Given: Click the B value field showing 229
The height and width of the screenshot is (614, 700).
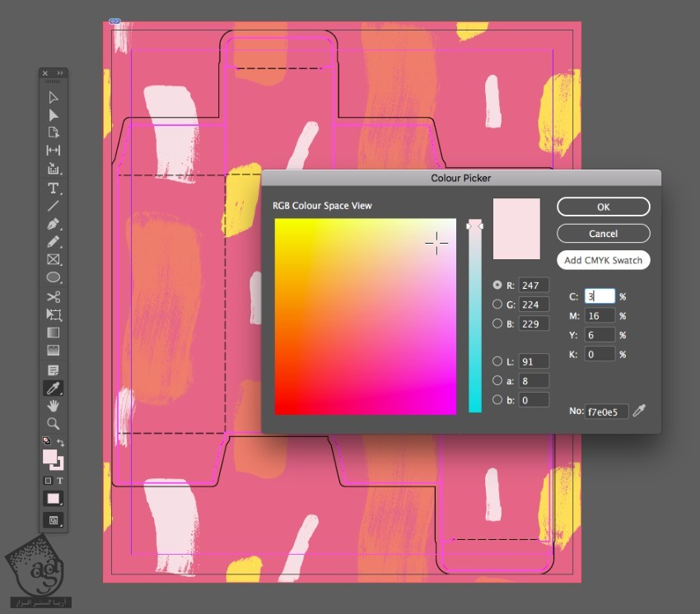Looking at the screenshot, I should pyautogui.click(x=534, y=323).
